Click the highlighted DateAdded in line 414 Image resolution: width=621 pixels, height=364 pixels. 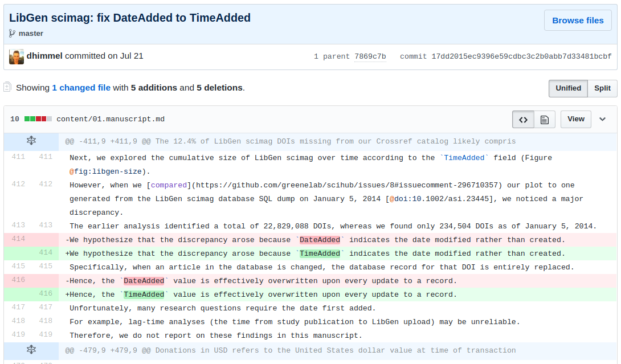(x=320, y=240)
